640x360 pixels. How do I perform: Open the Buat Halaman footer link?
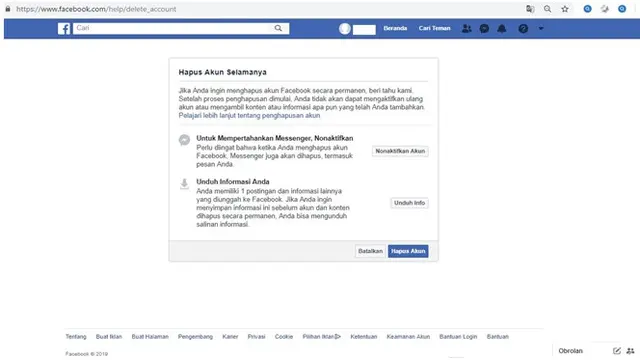point(150,337)
